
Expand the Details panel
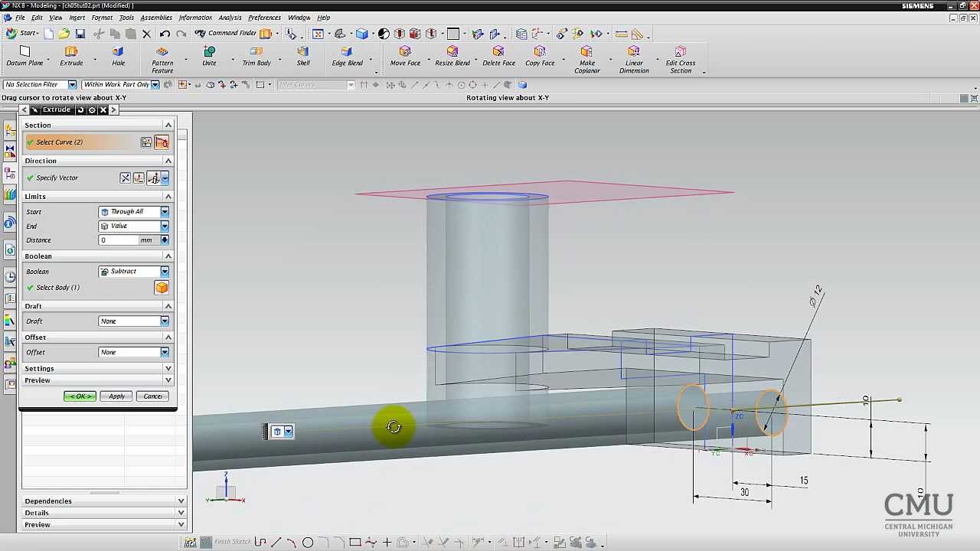coord(181,513)
